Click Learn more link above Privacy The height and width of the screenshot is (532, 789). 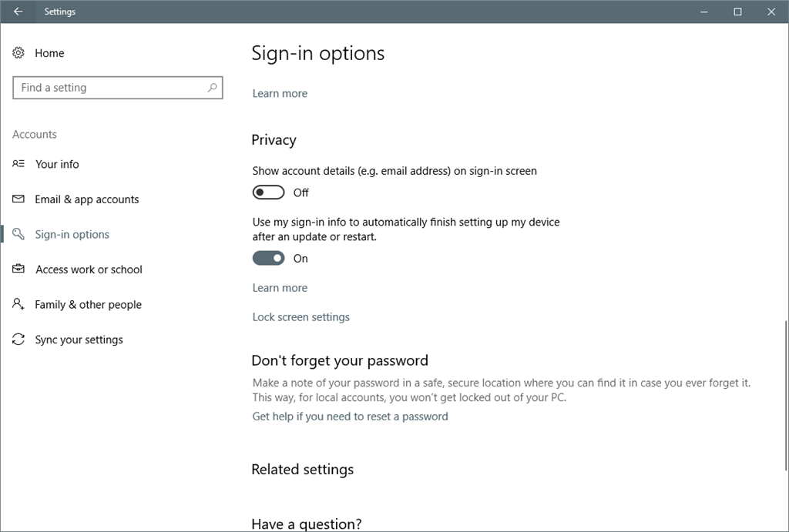[280, 93]
